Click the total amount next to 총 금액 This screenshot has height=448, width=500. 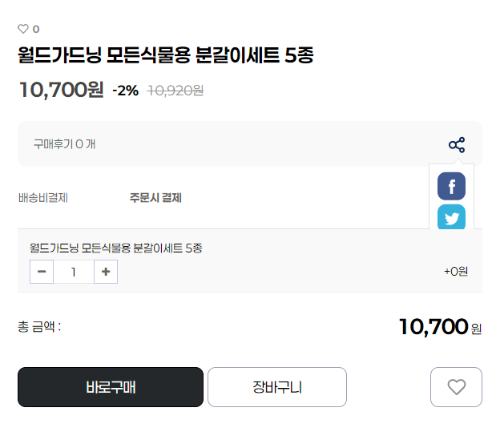pyautogui.click(x=440, y=327)
